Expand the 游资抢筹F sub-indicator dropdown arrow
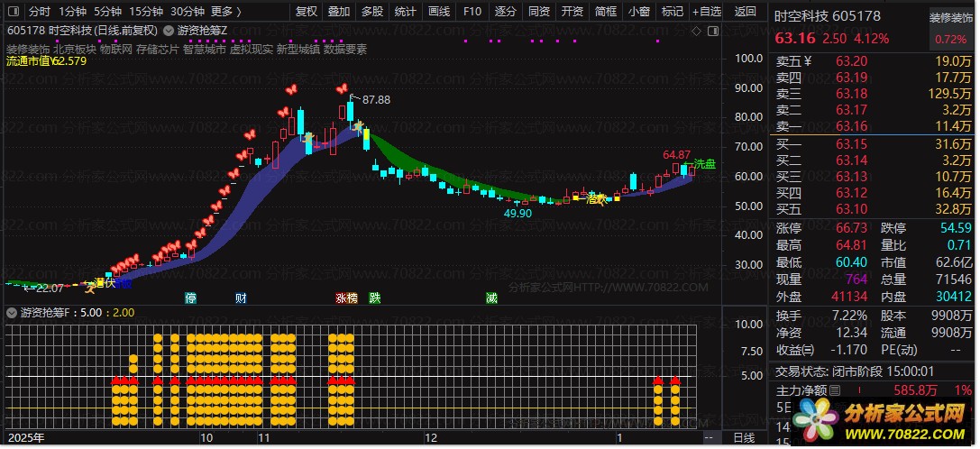Viewport: 980px width, 449px height. [x=13, y=311]
